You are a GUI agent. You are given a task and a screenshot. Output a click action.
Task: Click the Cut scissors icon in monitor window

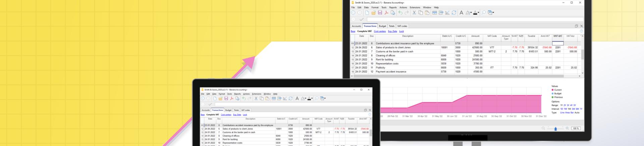414,13
